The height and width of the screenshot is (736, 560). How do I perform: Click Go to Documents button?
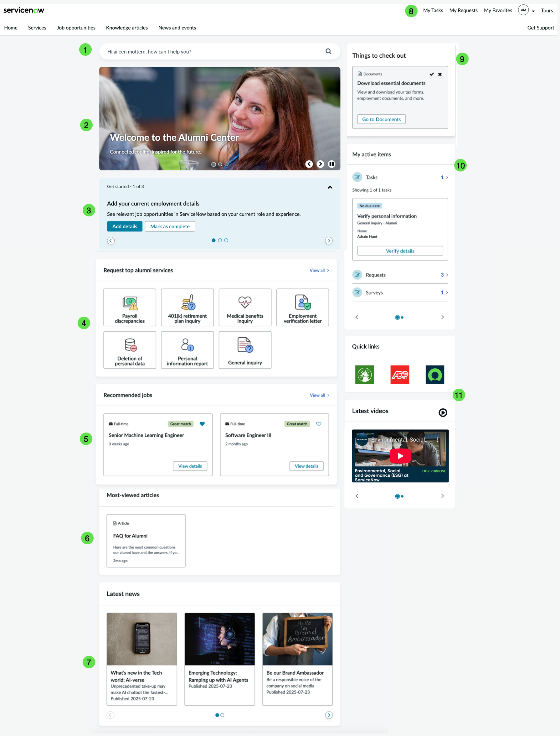(x=381, y=119)
